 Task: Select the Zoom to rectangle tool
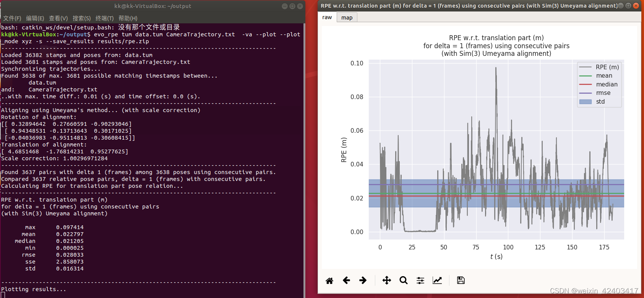point(404,280)
